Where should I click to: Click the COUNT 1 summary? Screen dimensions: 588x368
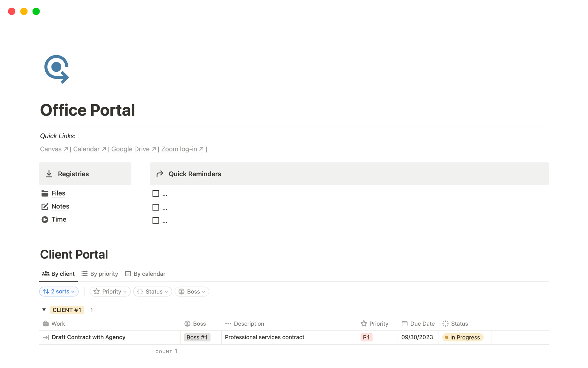click(x=166, y=351)
